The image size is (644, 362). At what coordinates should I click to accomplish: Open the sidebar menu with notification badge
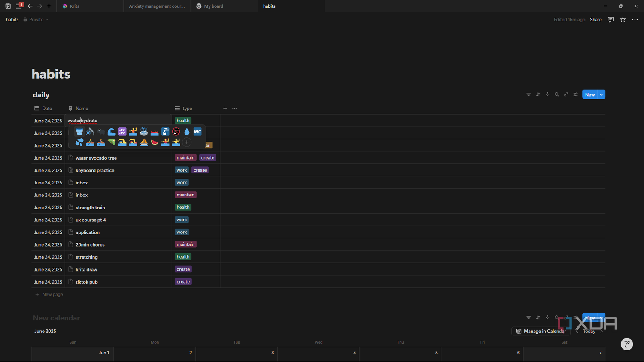19,6
